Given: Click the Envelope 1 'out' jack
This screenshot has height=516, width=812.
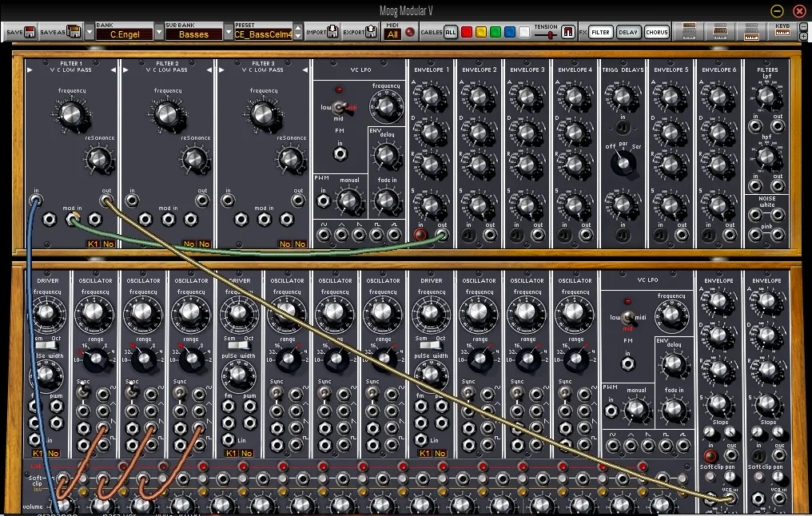Looking at the screenshot, I should [x=442, y=235].
